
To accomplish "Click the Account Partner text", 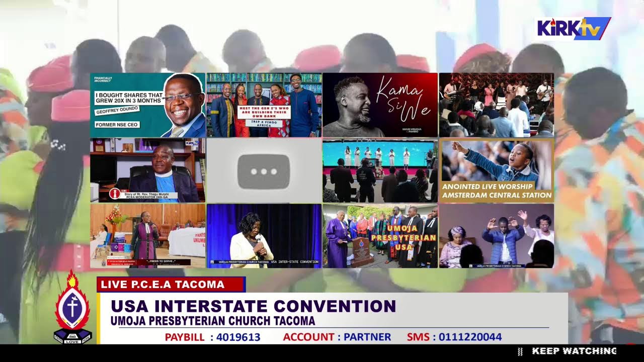I will tap(337, 337).
